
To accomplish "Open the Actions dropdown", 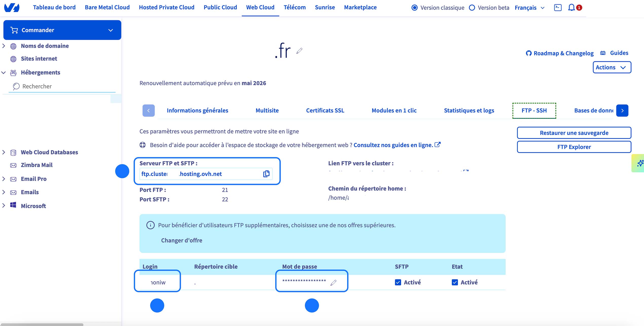I will coord(612,67).
